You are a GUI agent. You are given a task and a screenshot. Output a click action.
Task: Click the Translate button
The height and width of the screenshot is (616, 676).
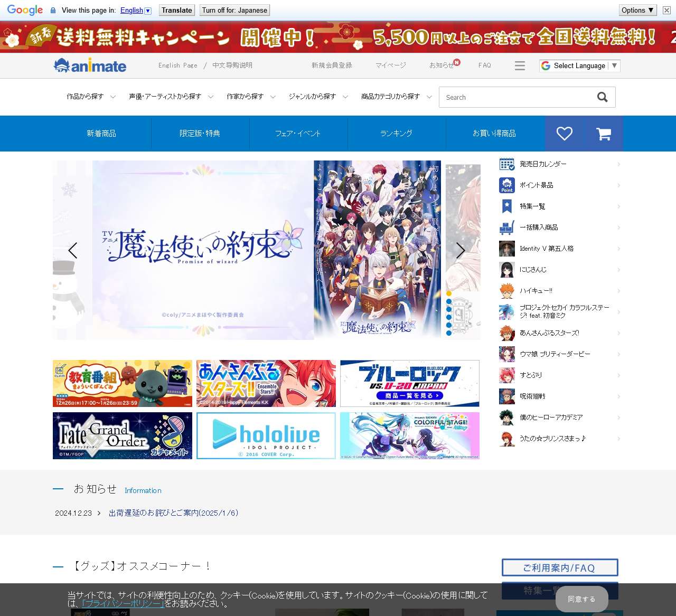click(x=177, y=10)
